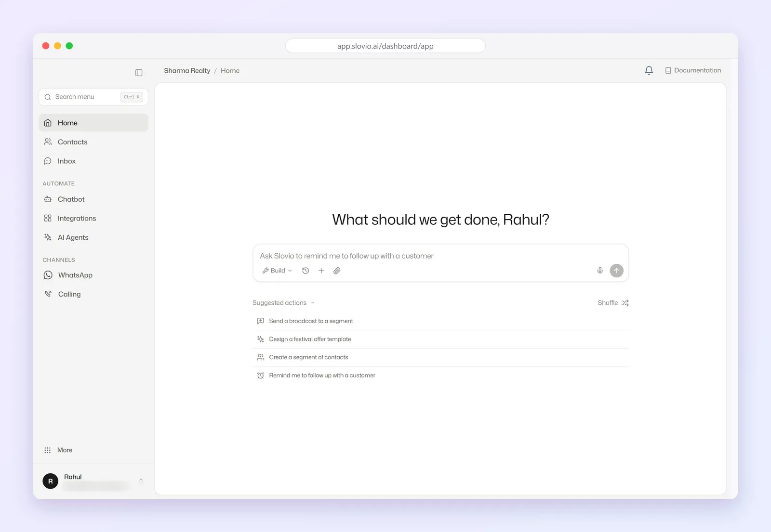Image resolution: width=771 pixels, height=532 pixels.
Task: Click the Rahul avatar circle
Action: pyautogui.click(x=51, y=481)
